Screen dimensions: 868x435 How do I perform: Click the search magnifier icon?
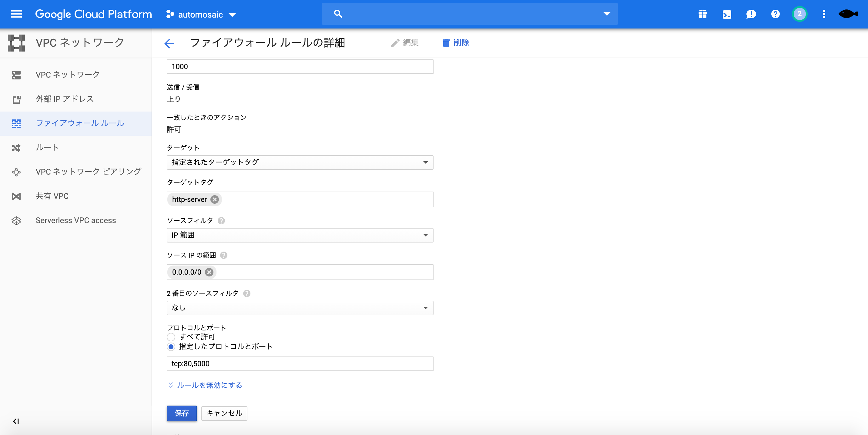[x=338, y=14]
